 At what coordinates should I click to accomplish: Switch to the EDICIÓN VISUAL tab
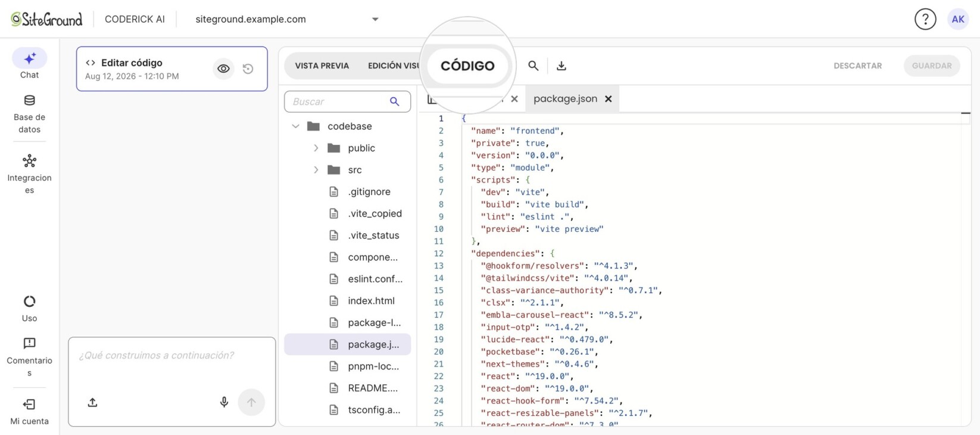pos(394,66)
